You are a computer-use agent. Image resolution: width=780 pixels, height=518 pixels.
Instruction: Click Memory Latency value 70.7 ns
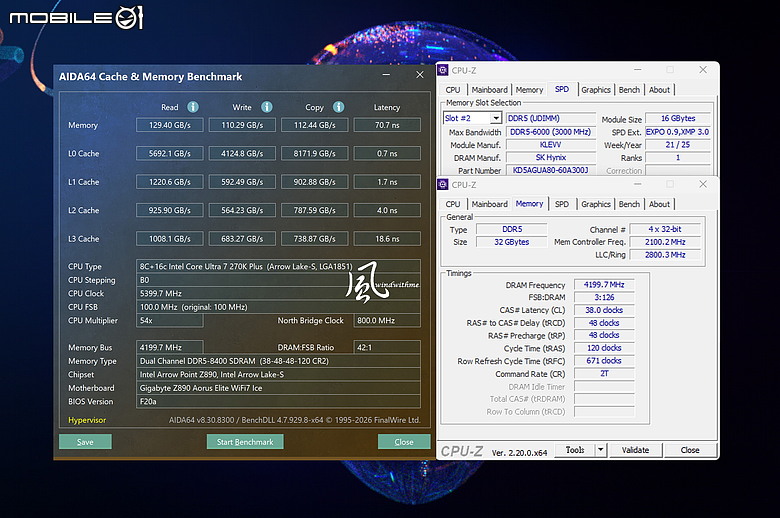pos(387,125)
